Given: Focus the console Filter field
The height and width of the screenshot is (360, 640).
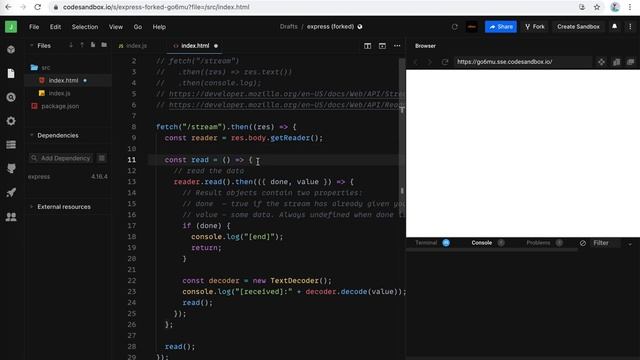Looking at the screenshot, I should tap(605, 243).
